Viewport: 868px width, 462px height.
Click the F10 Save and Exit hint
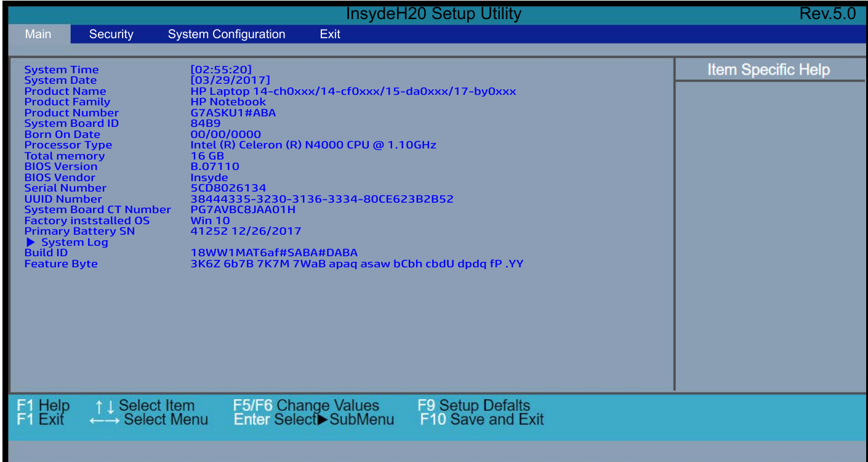482,420
